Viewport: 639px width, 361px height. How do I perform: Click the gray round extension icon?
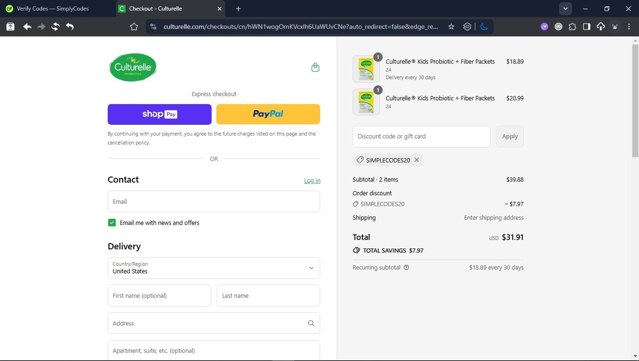coord(558,26)
